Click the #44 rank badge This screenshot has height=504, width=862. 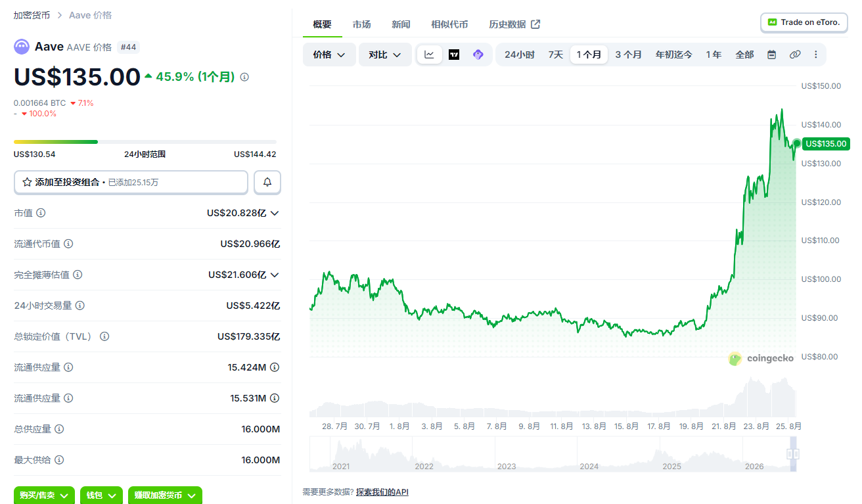point(128,47)
